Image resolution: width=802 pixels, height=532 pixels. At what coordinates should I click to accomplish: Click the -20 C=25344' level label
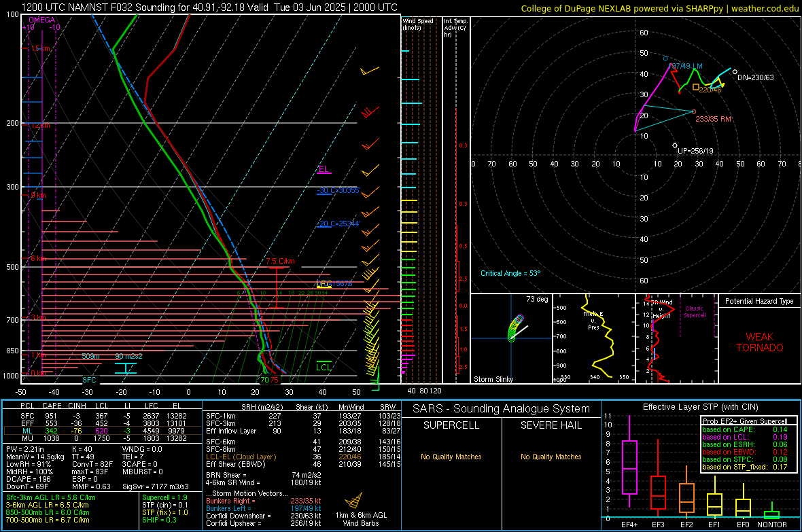point(338,224)
